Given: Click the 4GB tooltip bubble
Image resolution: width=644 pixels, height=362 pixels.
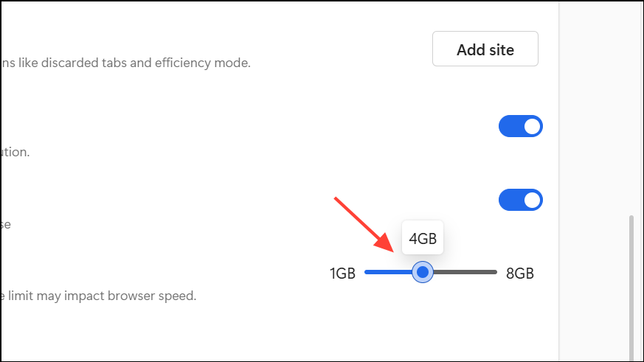Looking at the screenshot, I should pos(423,238).
